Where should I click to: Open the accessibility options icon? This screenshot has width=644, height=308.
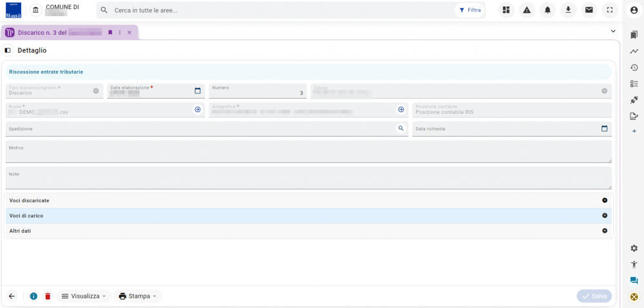(x=634, y=264)
